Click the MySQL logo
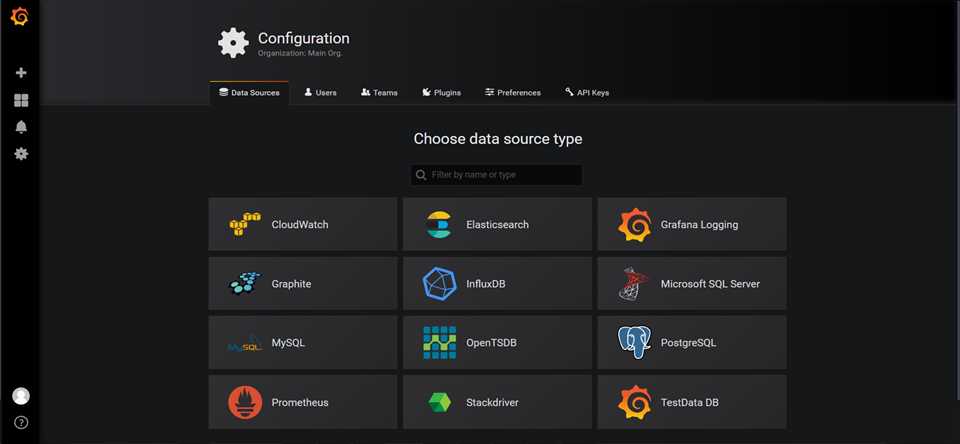Image resolution: width=960 pixels, height=444 pixels. [x=245, y=344]
